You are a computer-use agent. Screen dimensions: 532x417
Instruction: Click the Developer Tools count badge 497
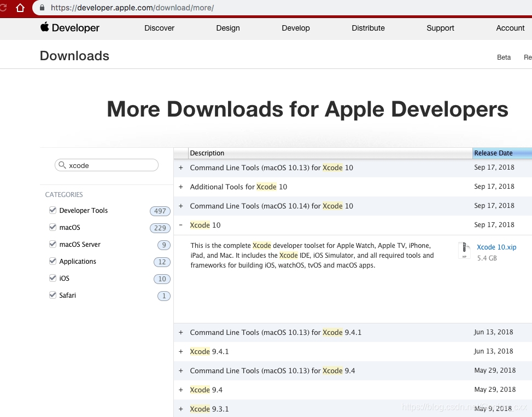tap(160, 211)
